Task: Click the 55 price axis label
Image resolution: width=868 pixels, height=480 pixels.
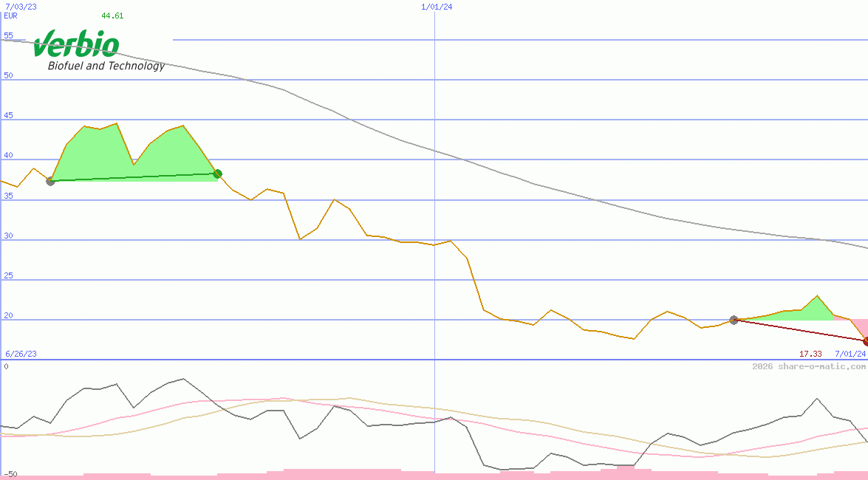Action: 8,35
